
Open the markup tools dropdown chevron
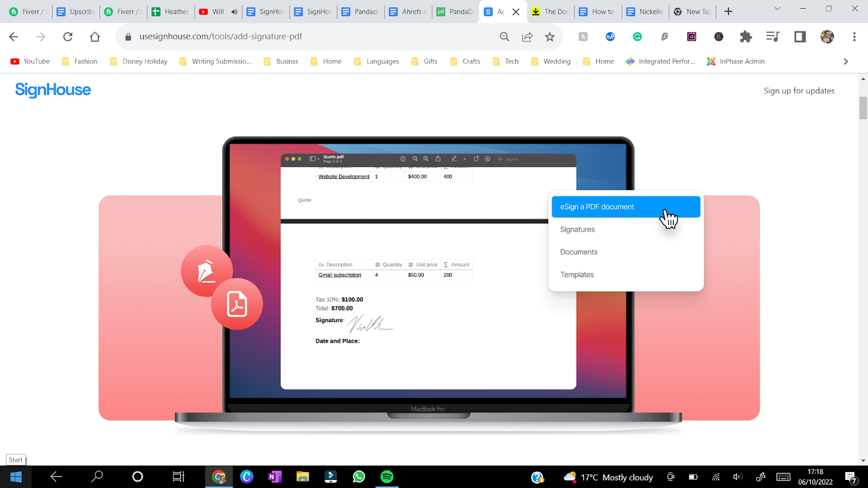[465, 159]
